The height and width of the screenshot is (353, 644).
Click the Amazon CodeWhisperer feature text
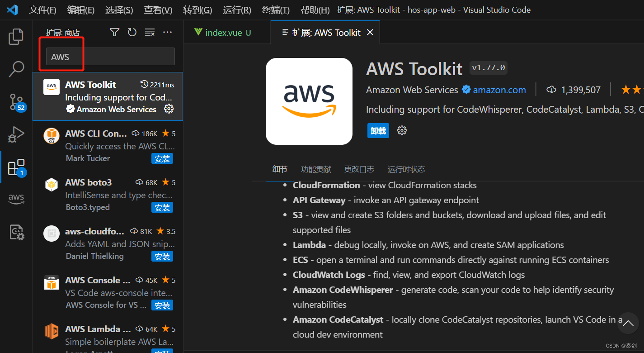(343, 290)
